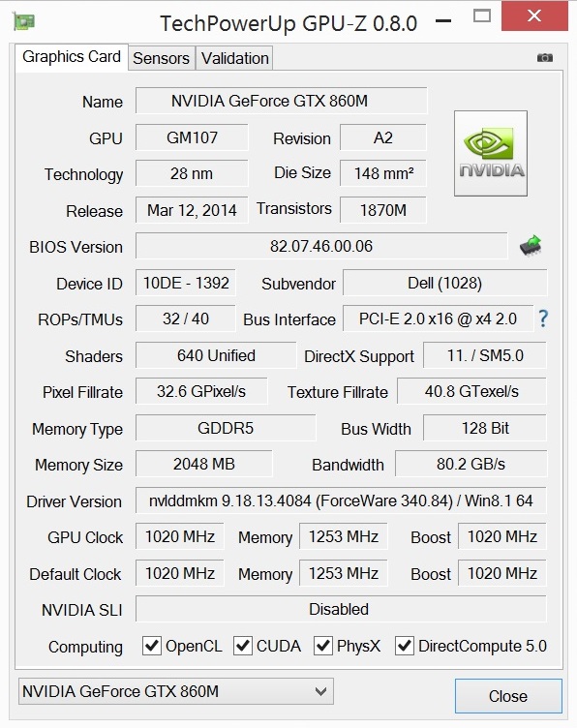This screenshot has height=728, width=577.
Task: Select the Name field NVIDIA GeForce GTX 860M
Action: pos(282,101)
